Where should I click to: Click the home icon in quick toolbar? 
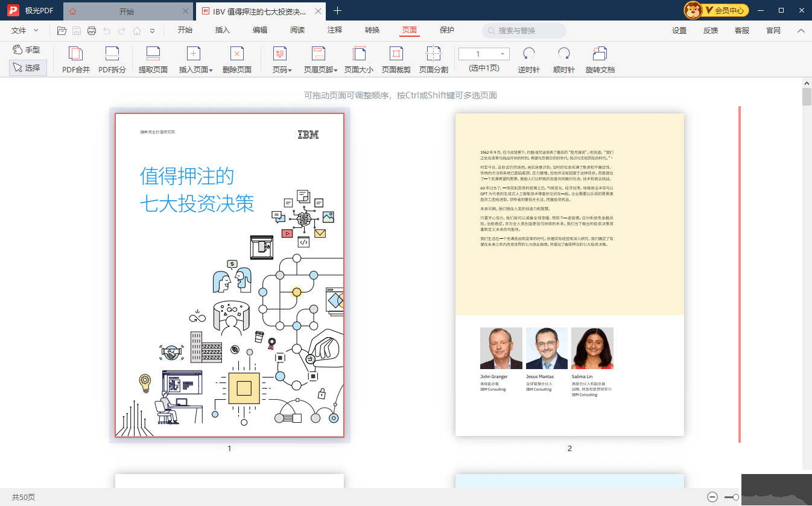tap(137, 31)
